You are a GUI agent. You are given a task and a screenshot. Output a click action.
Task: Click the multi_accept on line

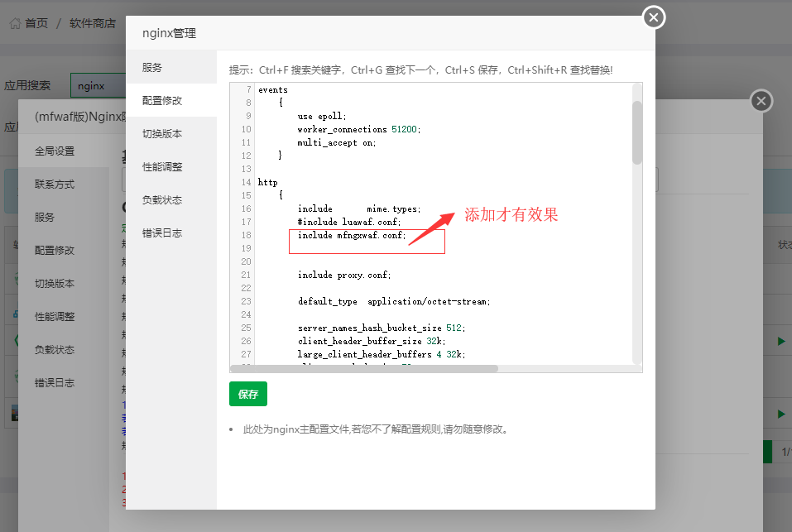point(336,143)
